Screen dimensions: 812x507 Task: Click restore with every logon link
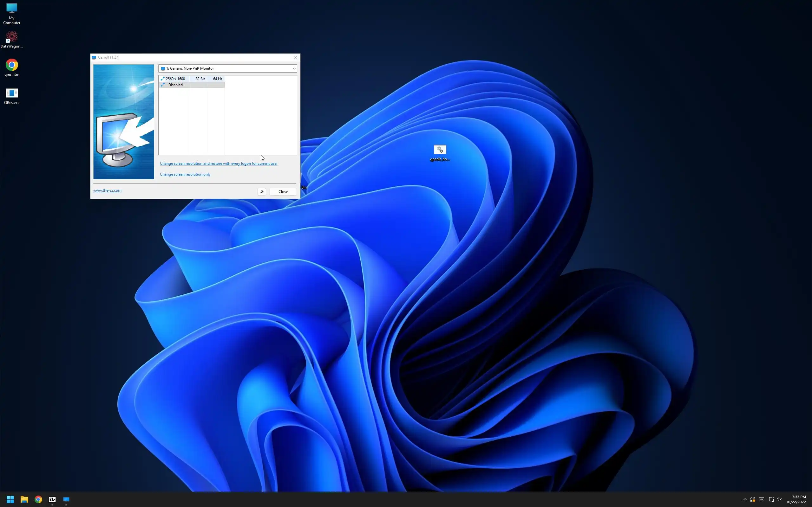[219, 164]
